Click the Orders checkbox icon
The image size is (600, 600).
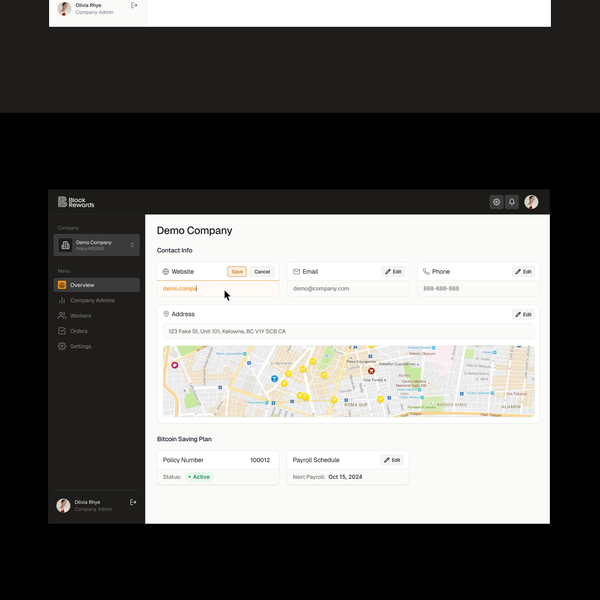(62, 331)
